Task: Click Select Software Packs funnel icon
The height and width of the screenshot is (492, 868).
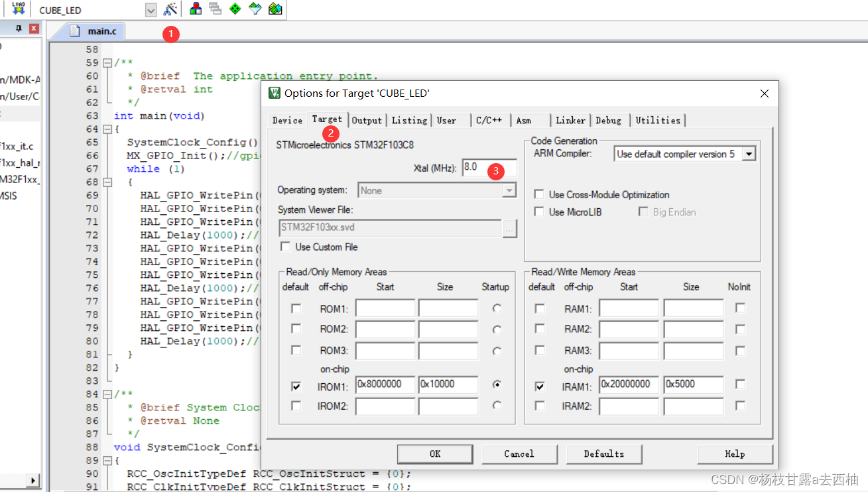Action: click(x=255, y=9)
